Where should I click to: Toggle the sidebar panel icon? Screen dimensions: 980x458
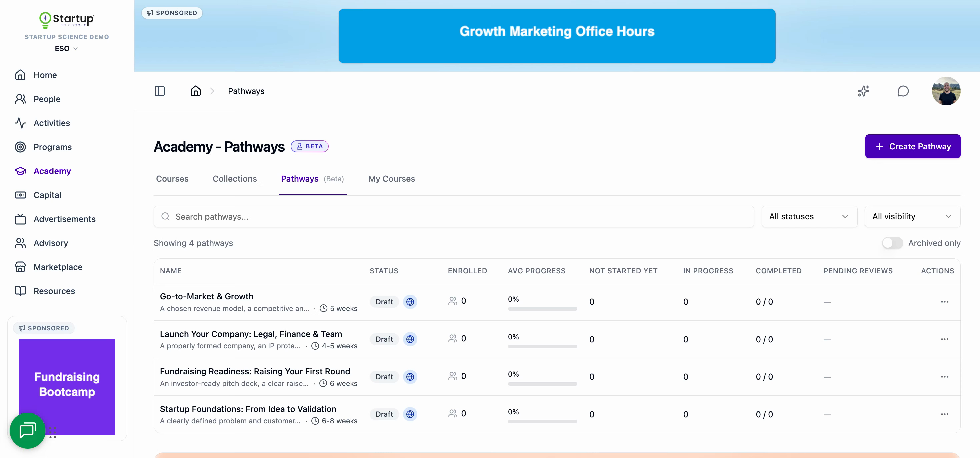tap(159, 91)
